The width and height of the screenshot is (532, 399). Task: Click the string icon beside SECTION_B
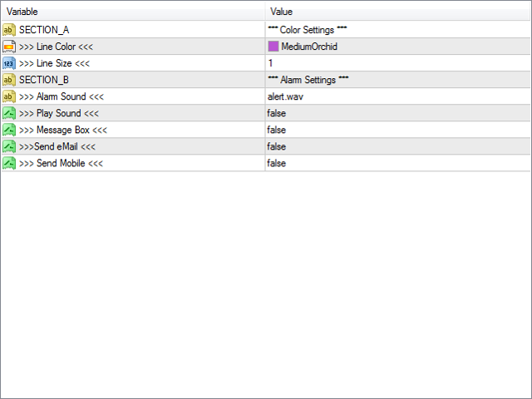[9, 80]
